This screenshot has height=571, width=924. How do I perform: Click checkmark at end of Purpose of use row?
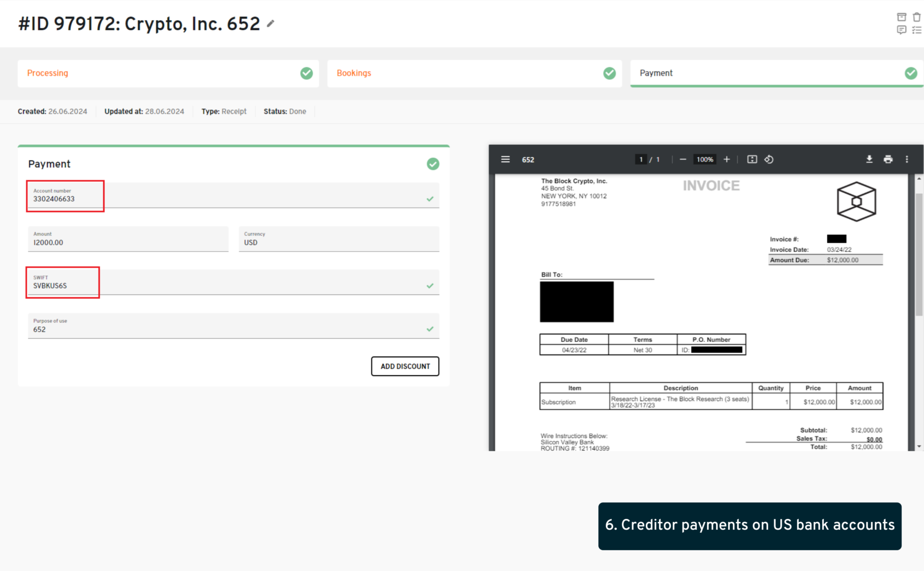[x=430, y=329]
